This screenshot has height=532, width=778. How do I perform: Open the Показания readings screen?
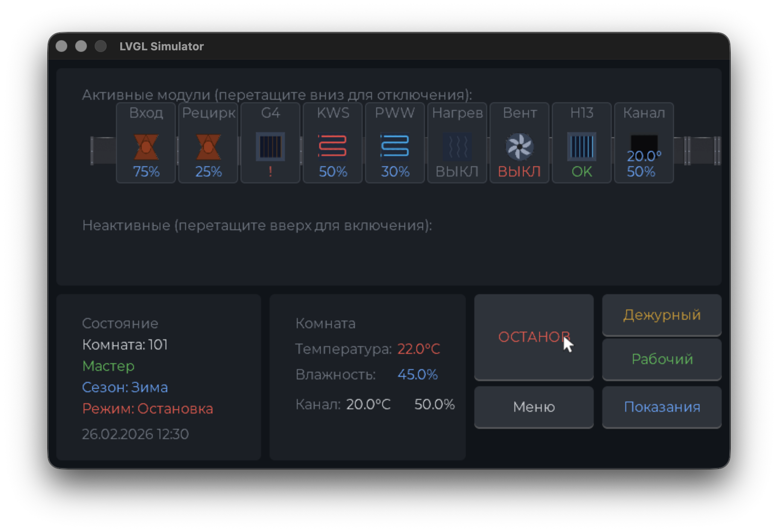(x=662, y=407)
